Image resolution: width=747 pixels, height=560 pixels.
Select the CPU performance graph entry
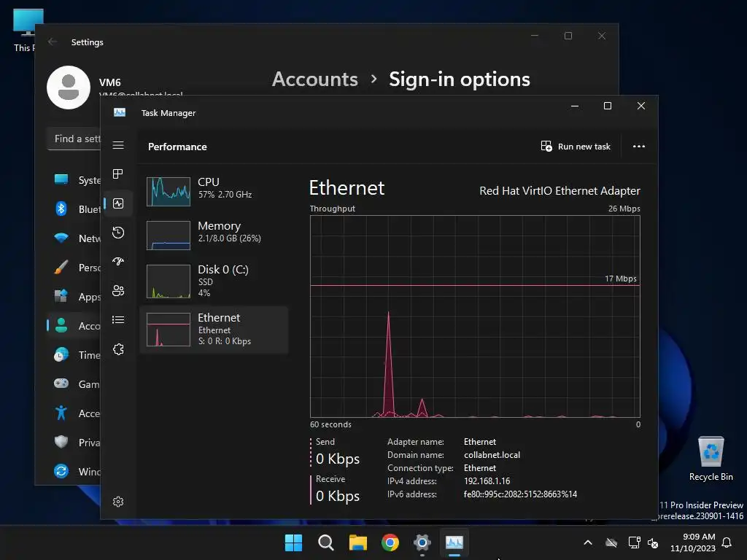[x=214, y=191]
